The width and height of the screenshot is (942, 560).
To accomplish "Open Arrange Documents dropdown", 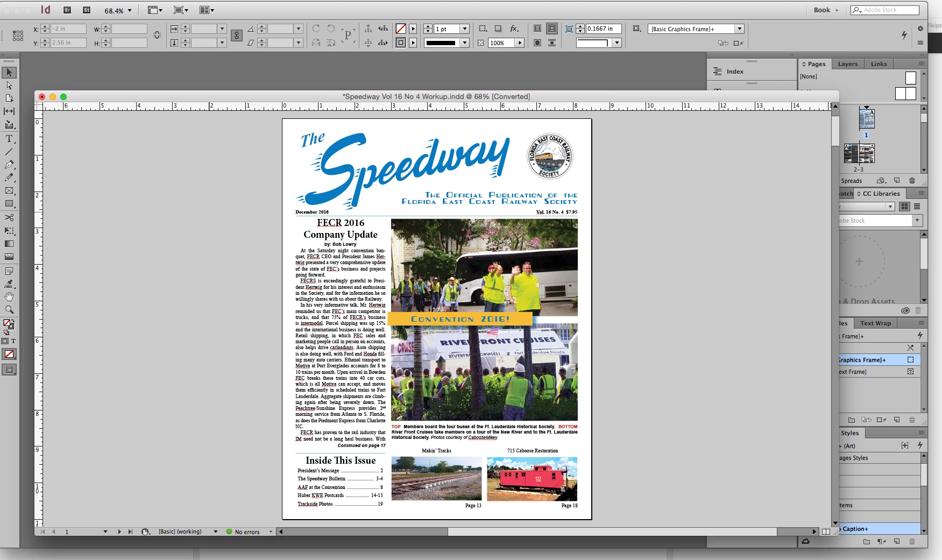I will pos(207,10).
